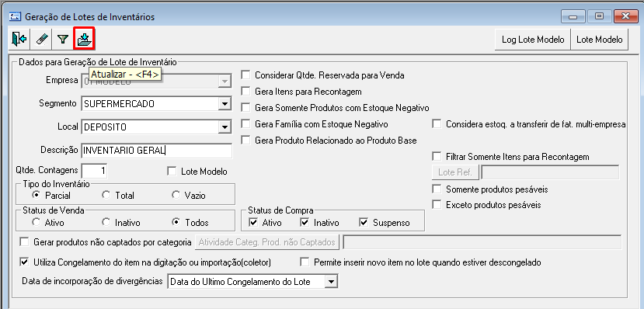Toggle Somente produtos pesáveis

tap(437, 189)
